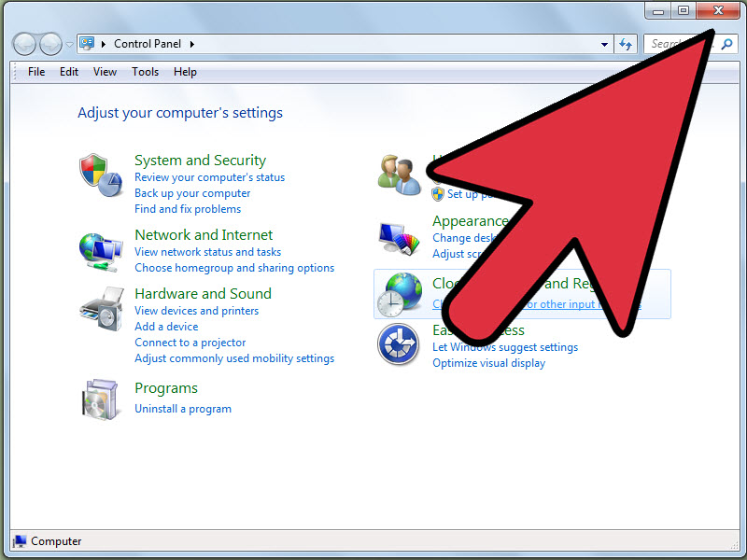Screen dimensions: 747x560
Task: Open the Appearance monitor and color fan icon
Action: 400,238
